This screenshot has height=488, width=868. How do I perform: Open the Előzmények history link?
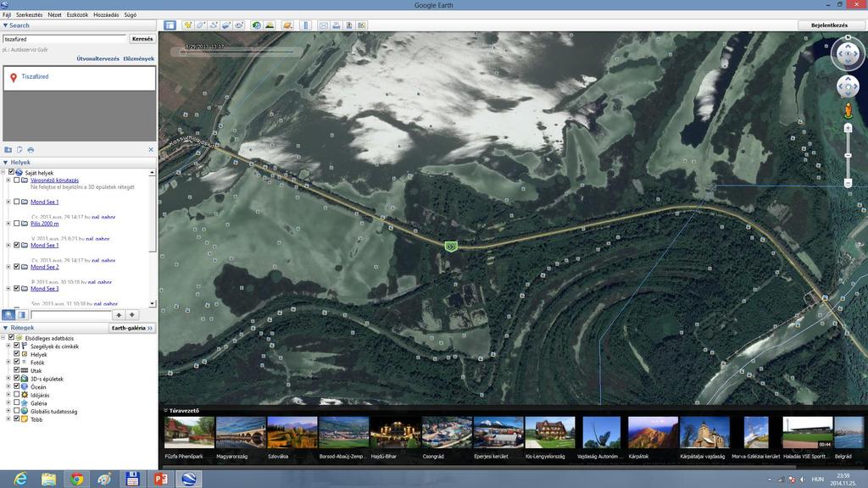point(139,58)
